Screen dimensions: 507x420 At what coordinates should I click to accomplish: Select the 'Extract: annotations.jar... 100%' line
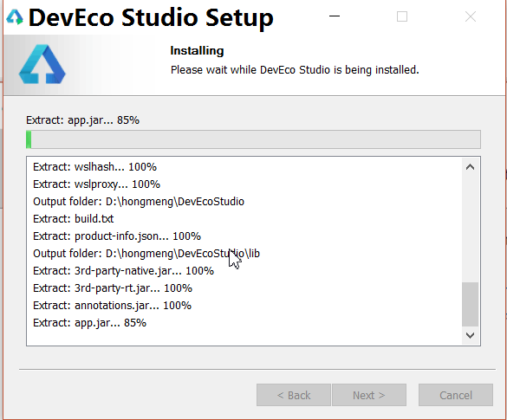(112, 306)
